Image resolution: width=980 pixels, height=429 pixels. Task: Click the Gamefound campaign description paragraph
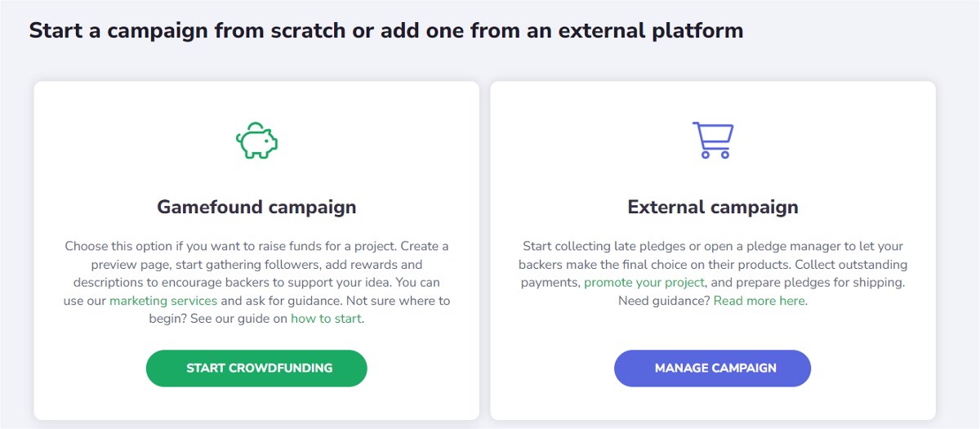click(x=256, y=282)
